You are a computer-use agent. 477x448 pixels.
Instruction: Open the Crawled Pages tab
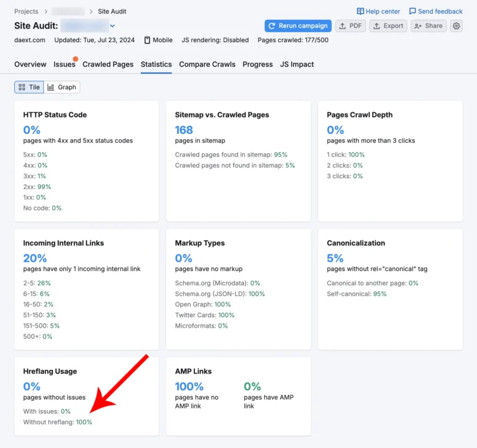(108, 65)
